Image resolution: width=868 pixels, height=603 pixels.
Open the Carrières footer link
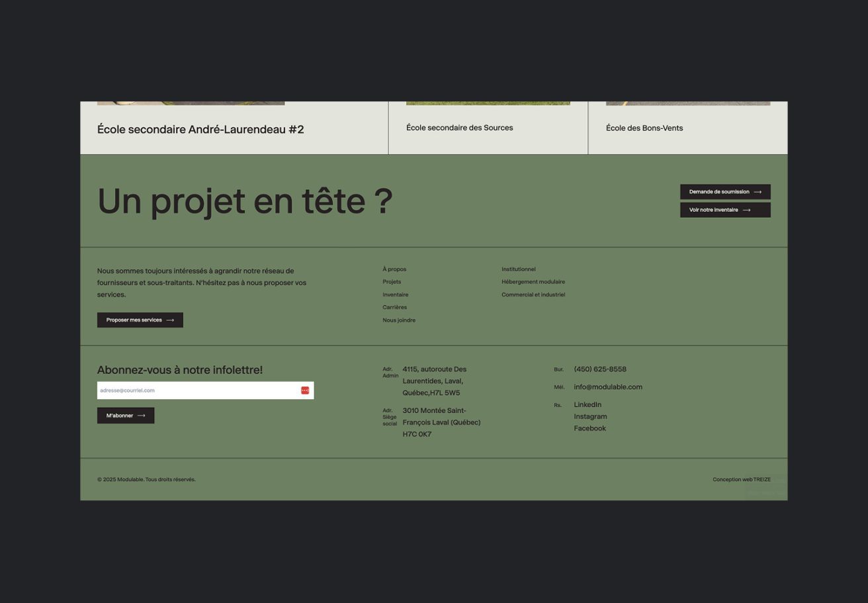point(394,307)
